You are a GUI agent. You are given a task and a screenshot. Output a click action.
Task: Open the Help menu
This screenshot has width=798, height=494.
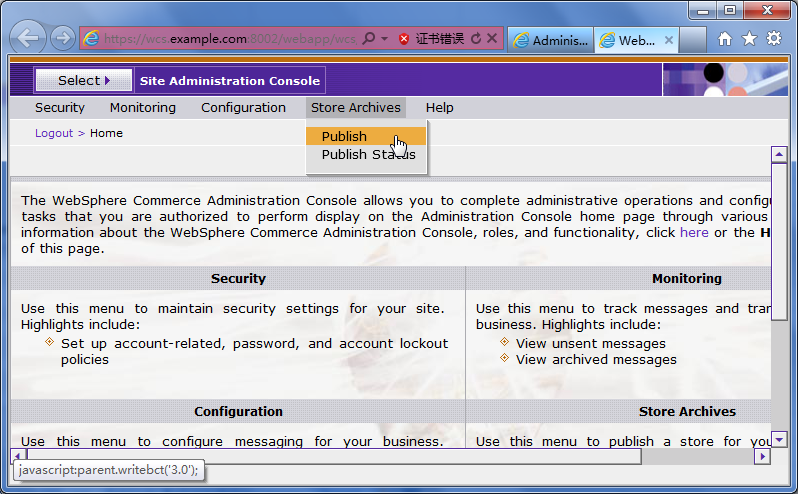tap(440, 108)
